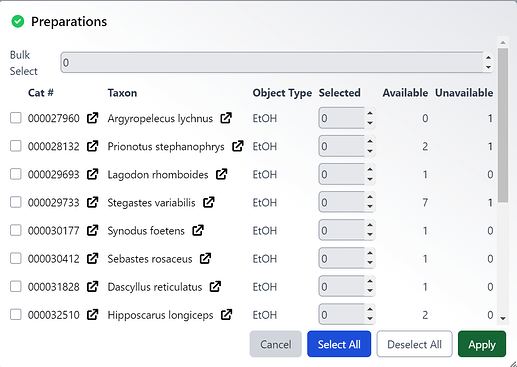Open taxon link for Stegastes variabilis
This screenshot has width=517, height=367.
(209, 202)
